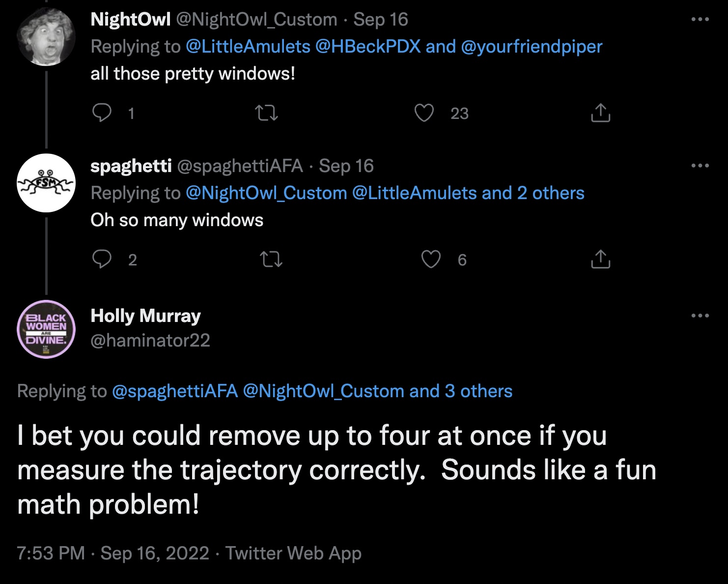Reply to spaghetti's tweet
This screenshot has height=584, width=728.
tap(102, 259)
